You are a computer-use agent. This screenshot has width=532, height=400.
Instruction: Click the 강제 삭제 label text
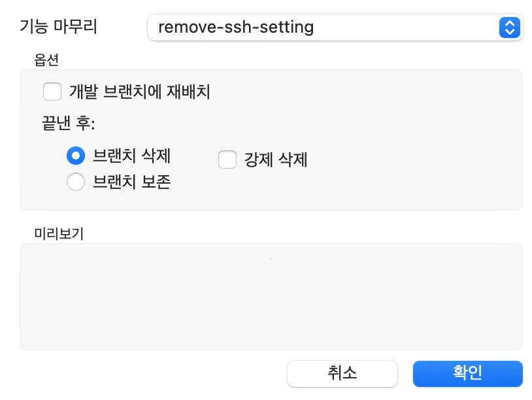(276, 159)
